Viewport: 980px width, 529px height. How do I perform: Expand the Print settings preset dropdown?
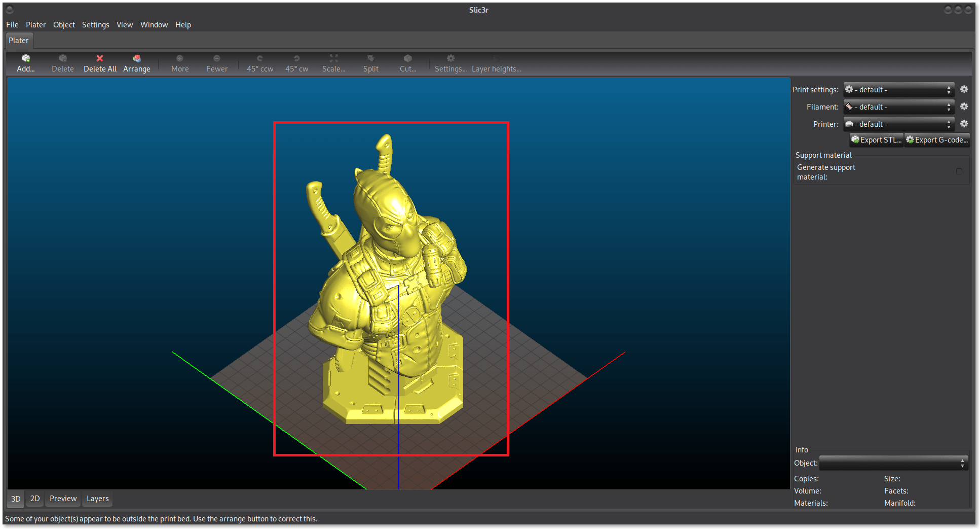pos(898,90)
